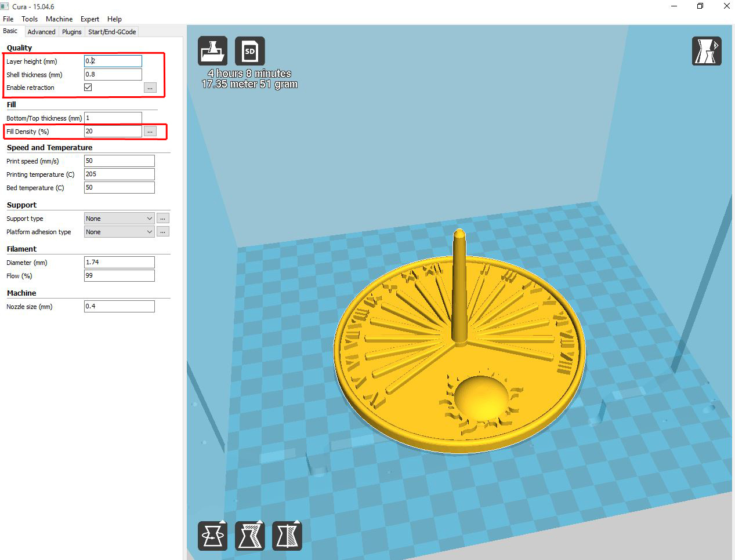Toggle retraction off in Quality settings

(x=88, y=87)
